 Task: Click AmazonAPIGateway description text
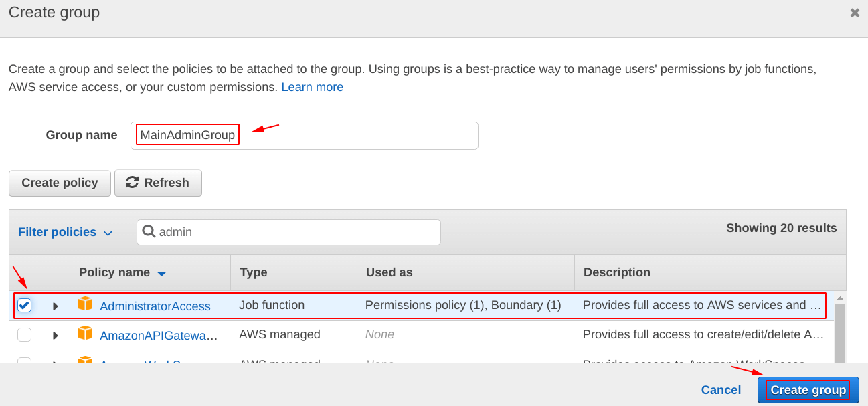[x=703, y=334]
